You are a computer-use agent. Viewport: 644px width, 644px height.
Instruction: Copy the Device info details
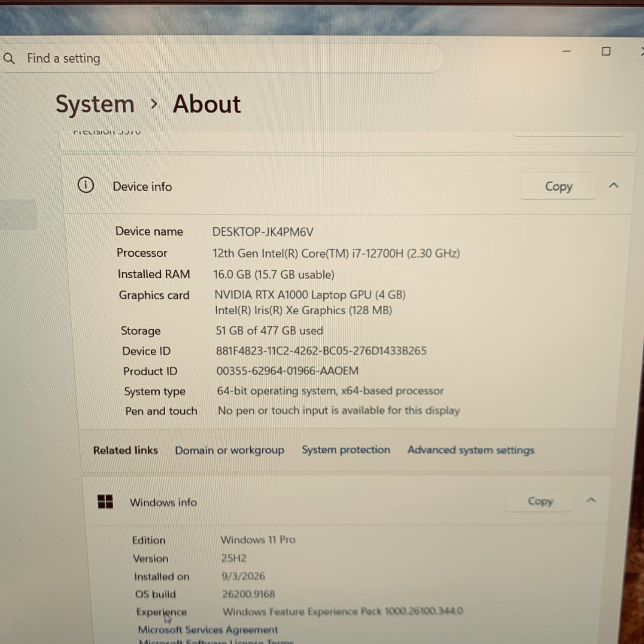click(x=558, y=186)
